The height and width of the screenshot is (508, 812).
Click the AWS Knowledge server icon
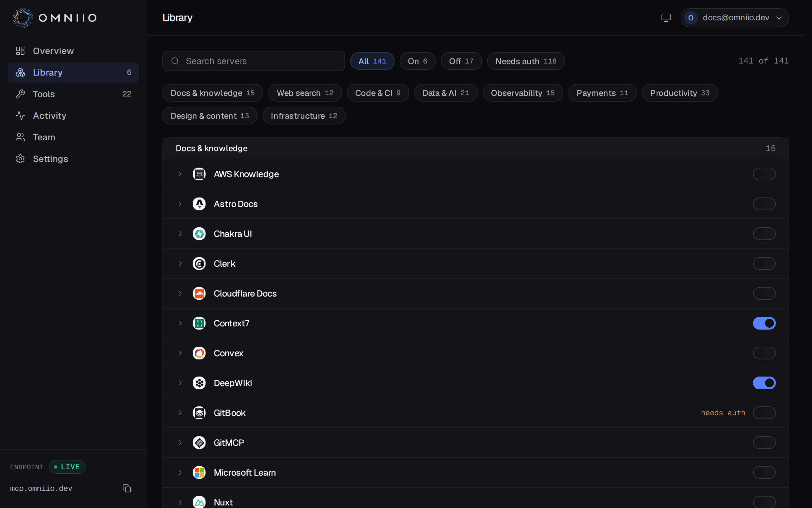pyautogui.click(x=199, y=174)
